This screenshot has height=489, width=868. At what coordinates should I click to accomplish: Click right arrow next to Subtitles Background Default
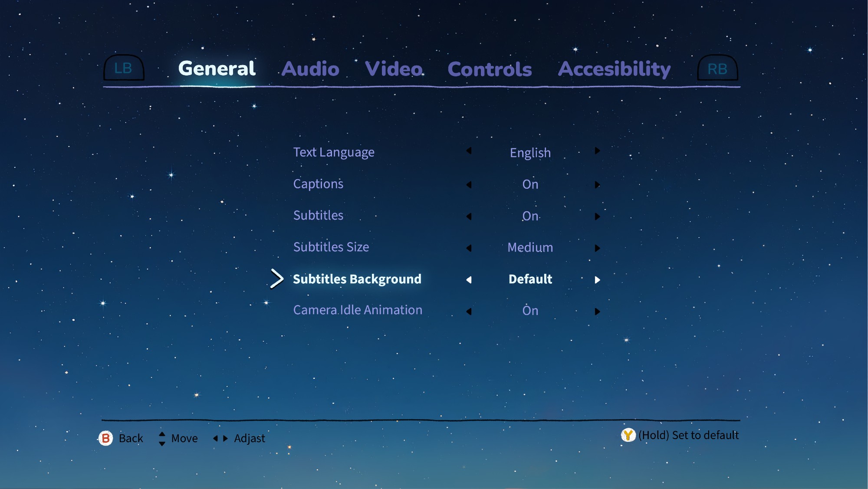tap(597, 280)
